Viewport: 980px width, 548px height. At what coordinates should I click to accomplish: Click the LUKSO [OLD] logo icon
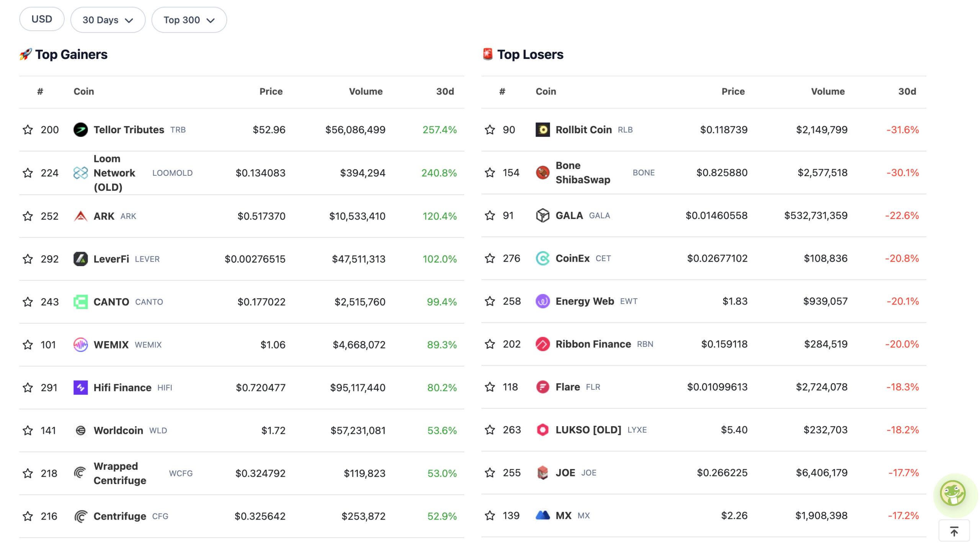point(542,430)
